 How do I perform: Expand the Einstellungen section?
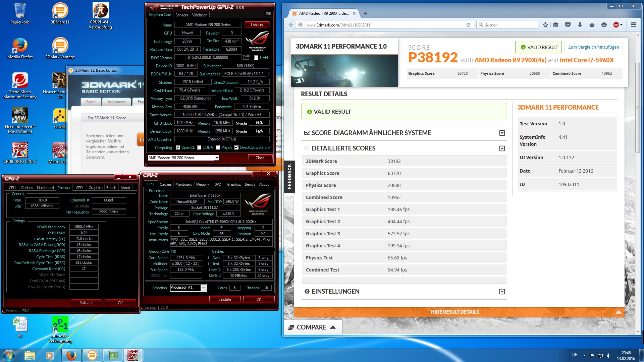pos(502,292)
